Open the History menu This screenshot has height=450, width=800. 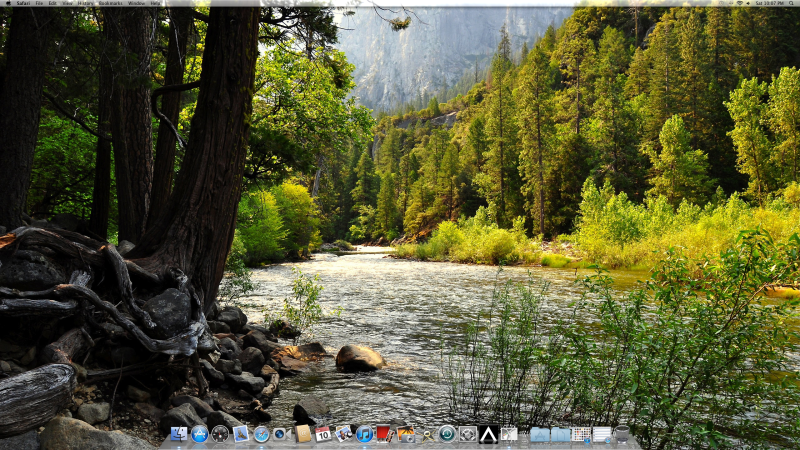click(x=86, y=3)
